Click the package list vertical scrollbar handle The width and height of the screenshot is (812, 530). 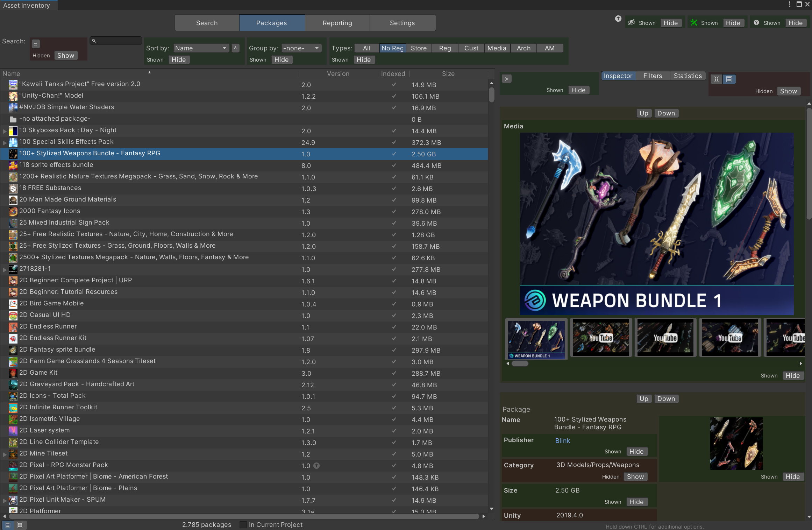[x=492, y=95]
